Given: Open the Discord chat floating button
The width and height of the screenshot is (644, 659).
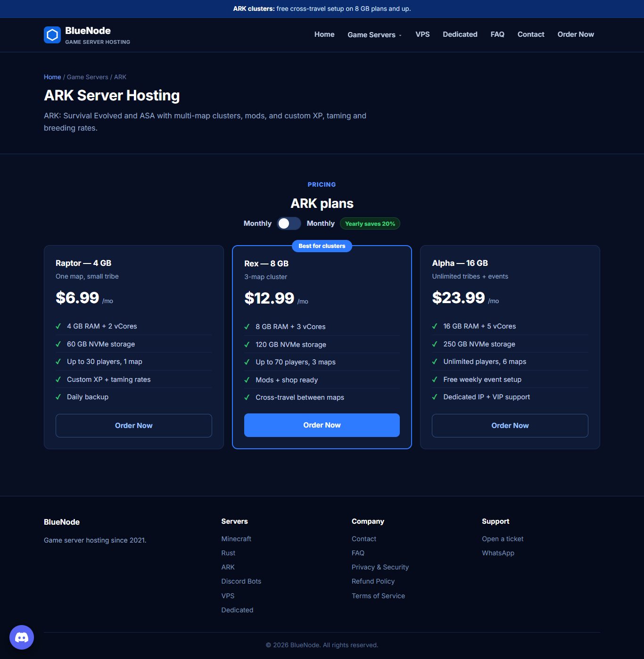Looking at the screenshot, I should coord(22,637).
